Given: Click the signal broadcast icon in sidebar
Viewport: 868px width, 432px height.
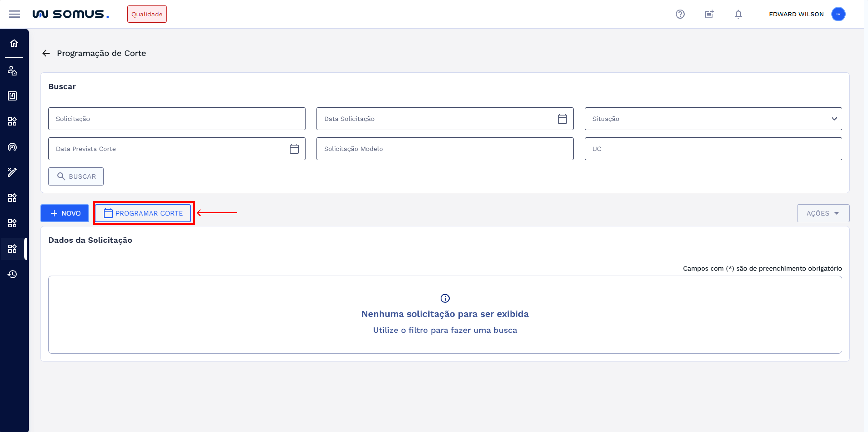Looking at the screenshot, I should pos(13,147).
